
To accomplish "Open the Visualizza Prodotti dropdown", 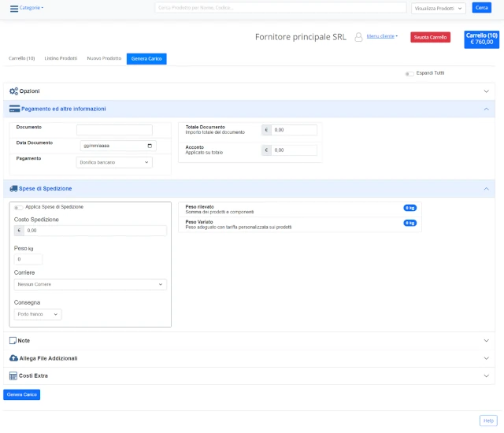I will coord(438,9).
